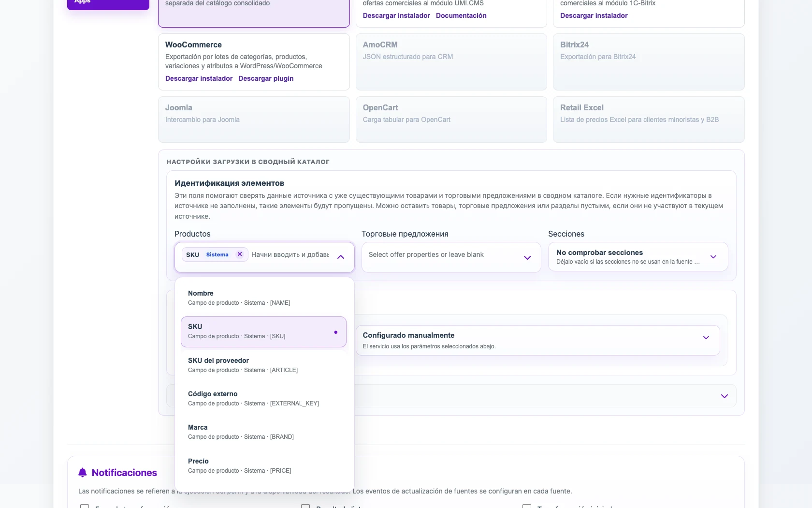Click the Notificaciones bell icon
812x508 pixels.
click(83, 473)
